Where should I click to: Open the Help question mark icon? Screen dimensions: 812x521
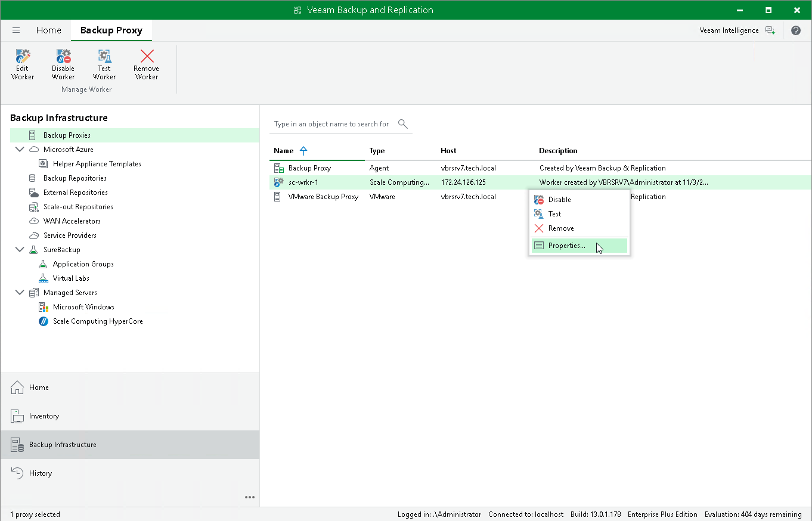796,30
